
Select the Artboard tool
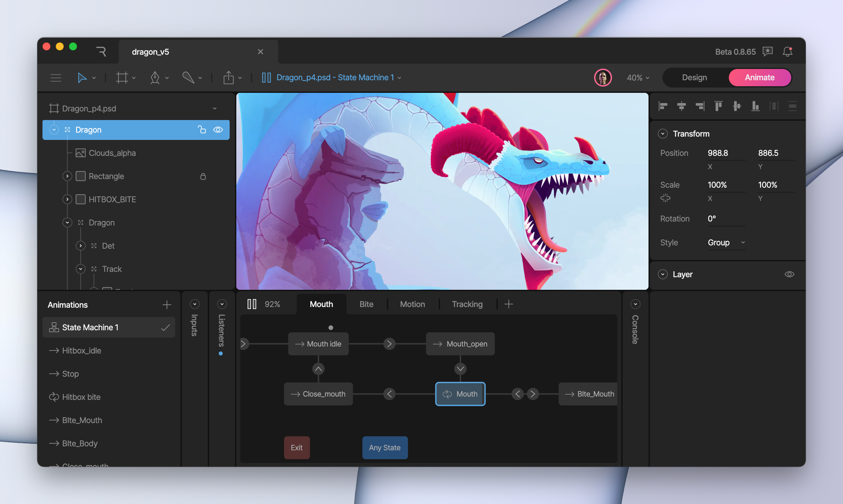click(x=122, y=78)
